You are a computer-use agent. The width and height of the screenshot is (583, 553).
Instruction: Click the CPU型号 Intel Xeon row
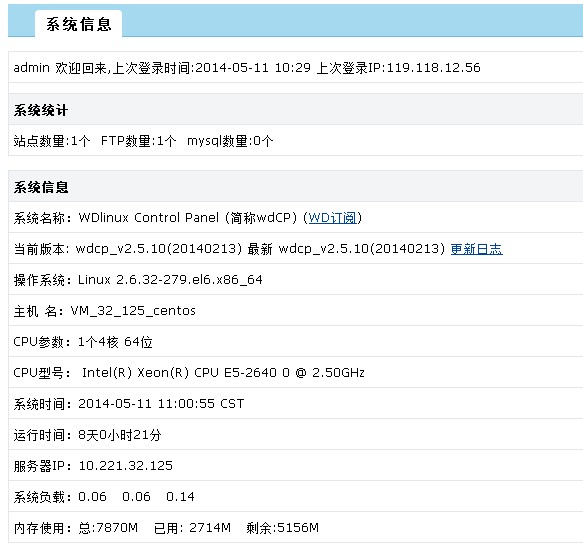296,373
